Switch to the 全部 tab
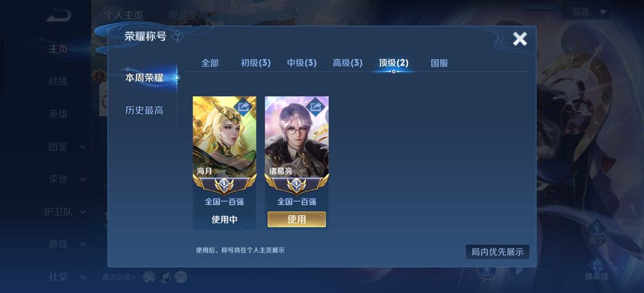644x293 pixels. coord(210,63)
